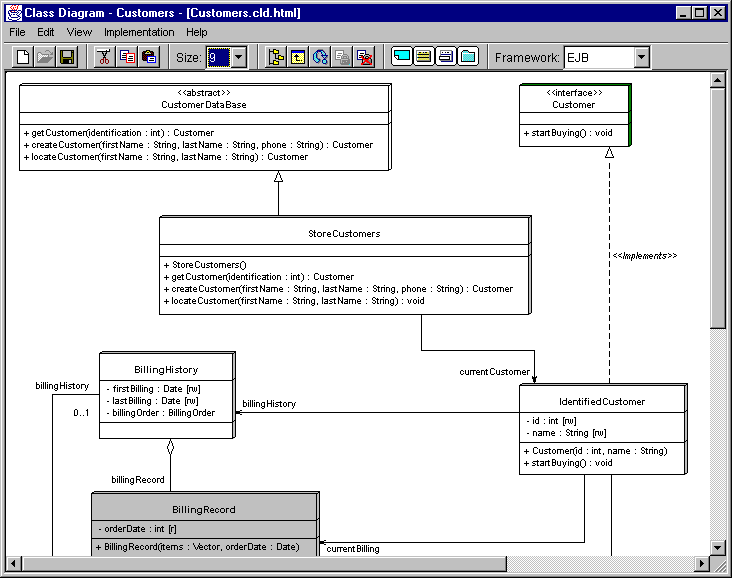Image resolution: width=732 pixels, height=578 pixels.
Task: Click createCustomer method in CustomerDataBase
Action: pos(198,145)
